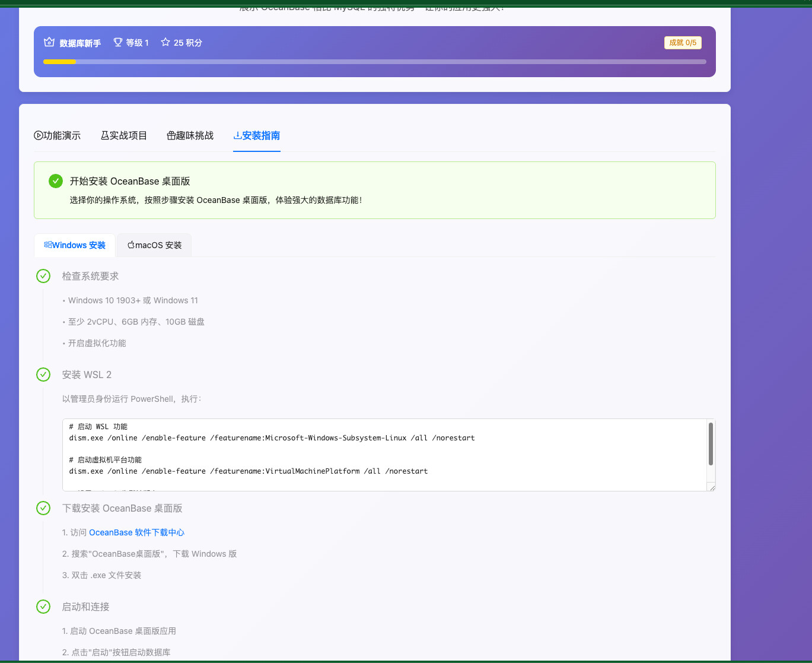Screen dimensions: 812x663
Task: Click the gift icon in 趣味挑战 tab
Action: click(171, 135)
